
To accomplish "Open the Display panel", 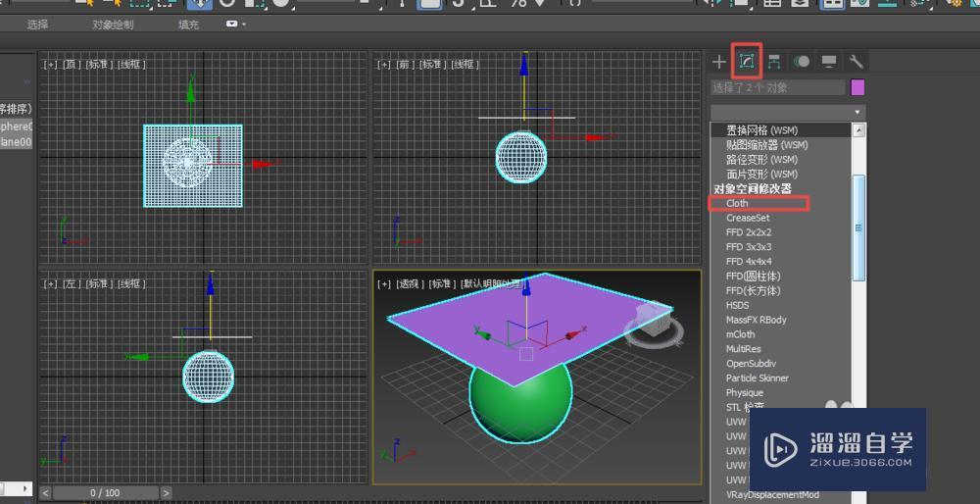I will 829,62.
